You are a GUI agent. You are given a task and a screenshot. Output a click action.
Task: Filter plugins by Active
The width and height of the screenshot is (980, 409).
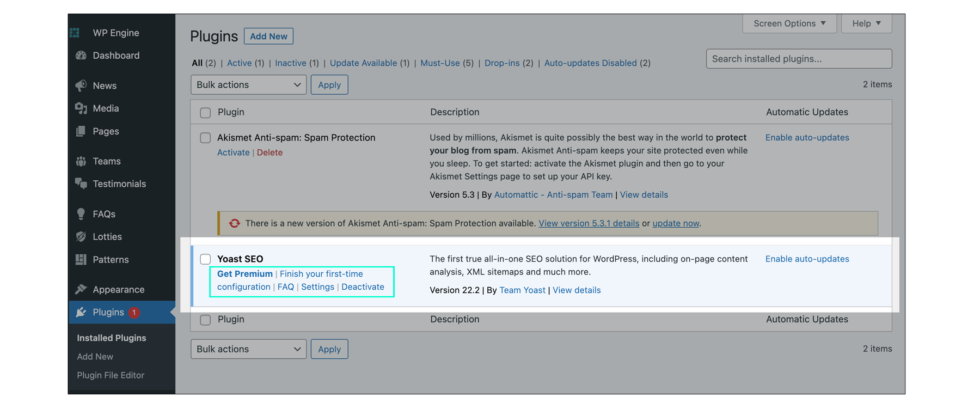point(239,63)
